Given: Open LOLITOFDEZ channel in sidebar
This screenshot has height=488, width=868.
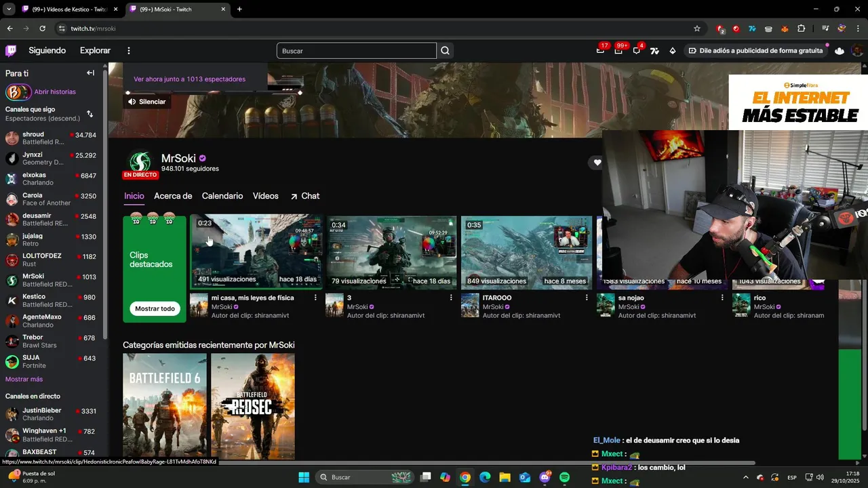Looking at the screenshot, I should pos(52,260).
